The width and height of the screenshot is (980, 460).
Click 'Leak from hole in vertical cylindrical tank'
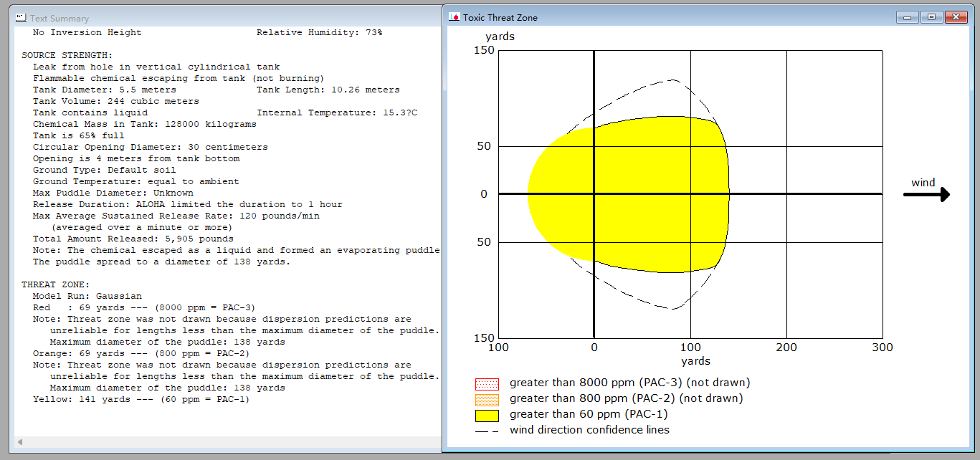[x=156, y=67]
